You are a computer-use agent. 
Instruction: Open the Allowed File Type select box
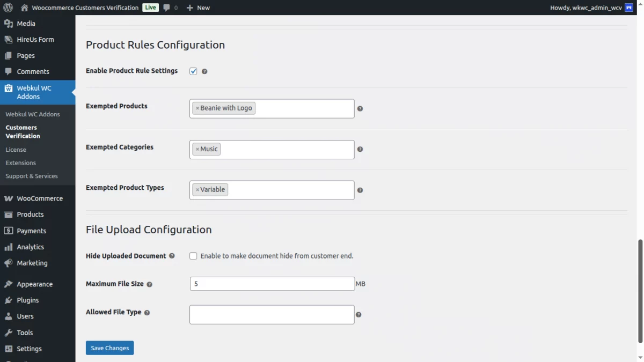[x=272, y=315]
